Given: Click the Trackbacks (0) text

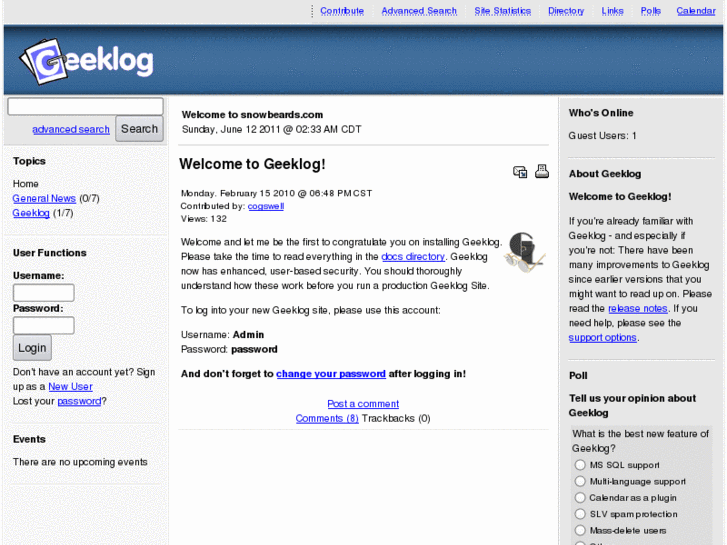Looking at the screenshot, I should [396, 418].
